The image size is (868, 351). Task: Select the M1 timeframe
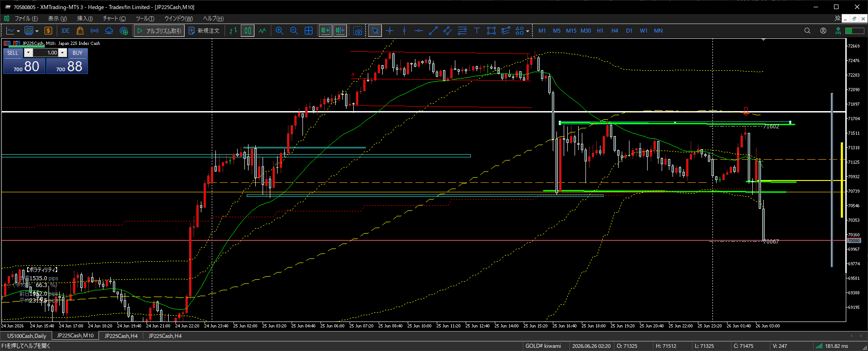(x=542, y=31)
